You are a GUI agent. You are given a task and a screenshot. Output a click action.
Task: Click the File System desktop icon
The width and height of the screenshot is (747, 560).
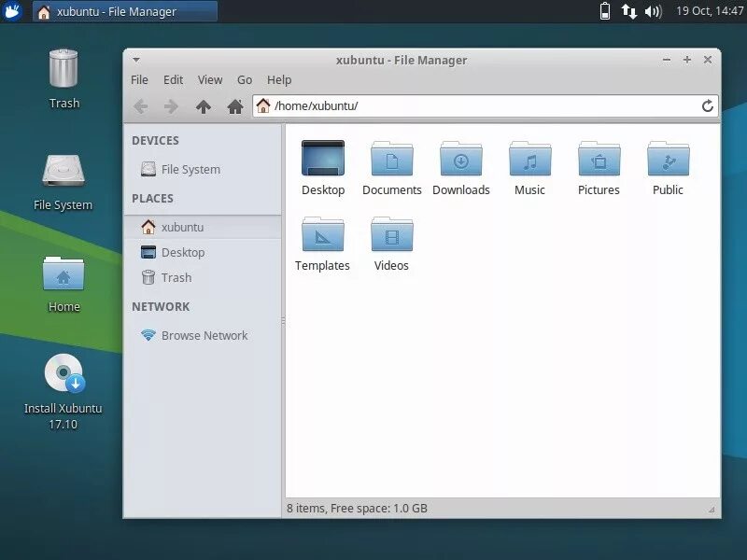[x=63, y=182]
